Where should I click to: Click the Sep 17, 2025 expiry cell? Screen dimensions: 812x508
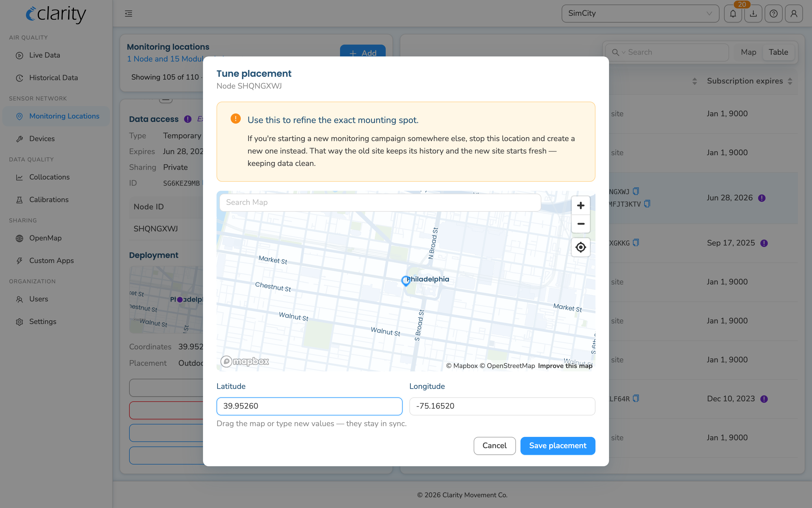tap(731, 243)
